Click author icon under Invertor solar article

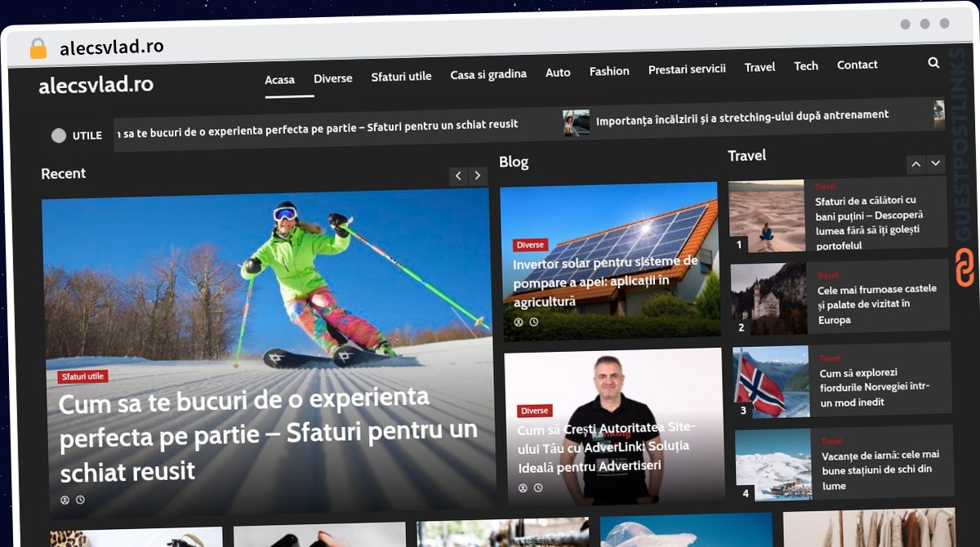click(519, 322)
